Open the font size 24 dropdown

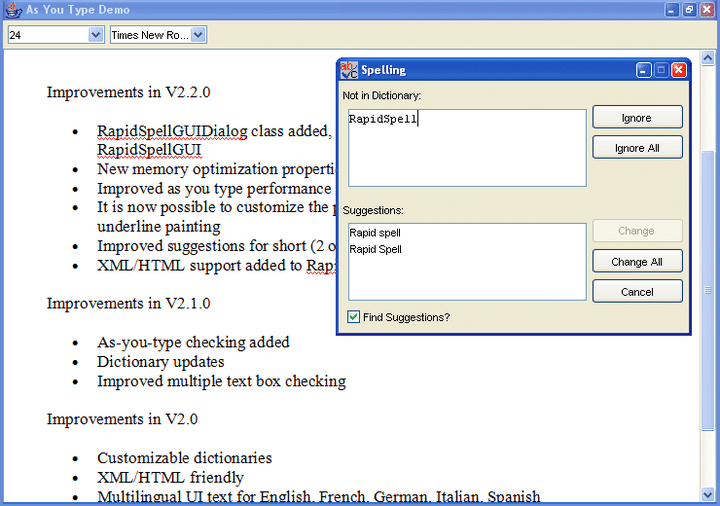coord(96,35)
